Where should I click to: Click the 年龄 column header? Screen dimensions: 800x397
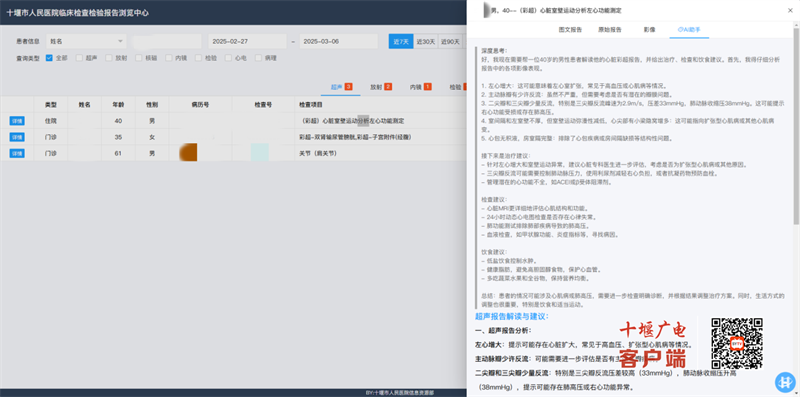pos(118,105)
